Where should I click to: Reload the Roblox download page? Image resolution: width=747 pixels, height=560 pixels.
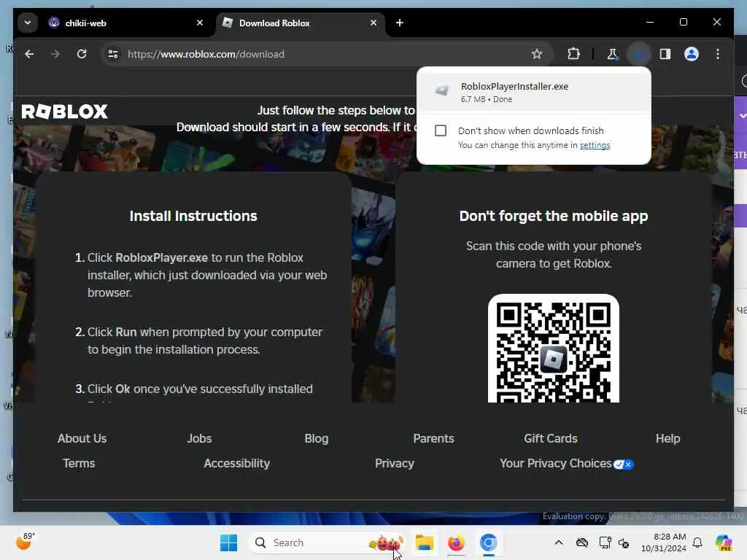coord(82,54)
